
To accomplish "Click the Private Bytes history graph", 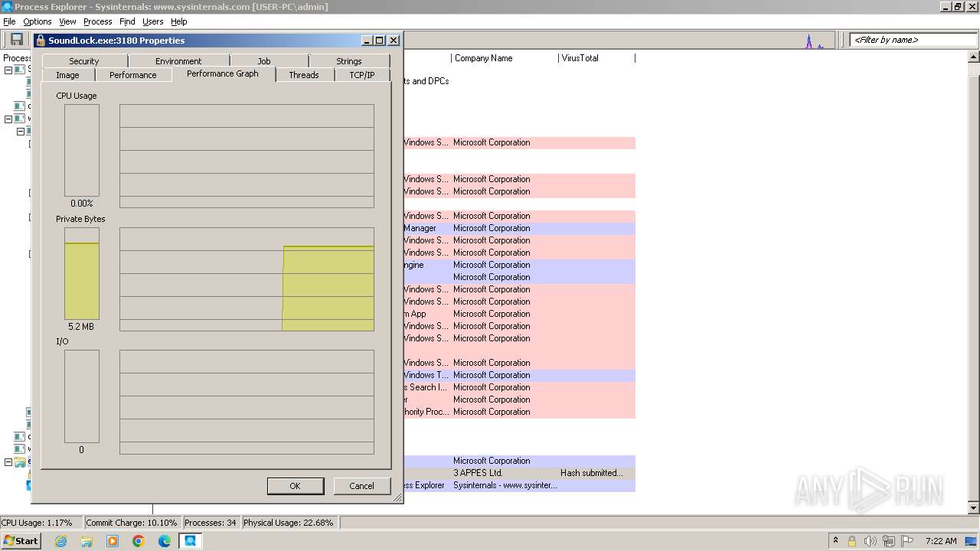I will pos(247,279).
